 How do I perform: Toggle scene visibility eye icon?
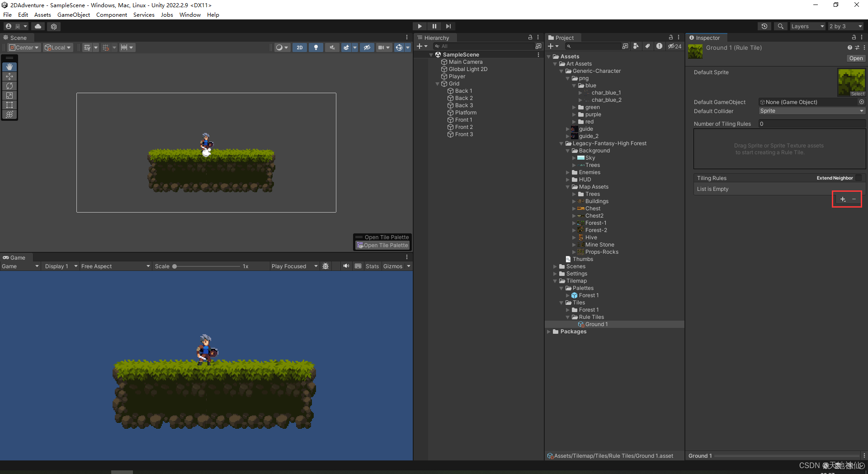point(367,47)
